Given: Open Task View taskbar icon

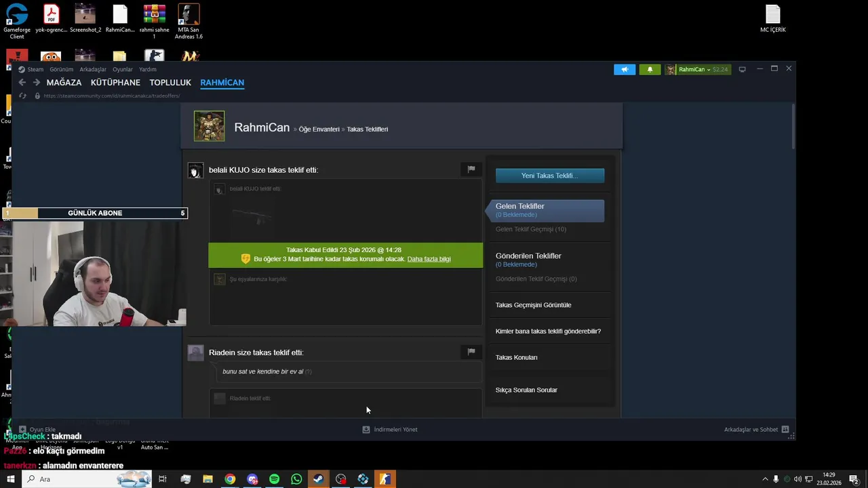Looking at the screenshot, I should pos(163,479).
